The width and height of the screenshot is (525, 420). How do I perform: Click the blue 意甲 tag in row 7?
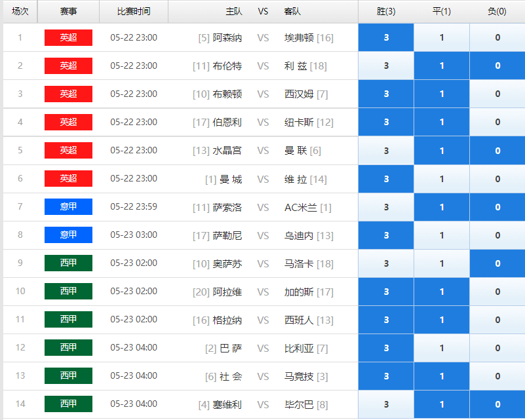coord(68,206)
